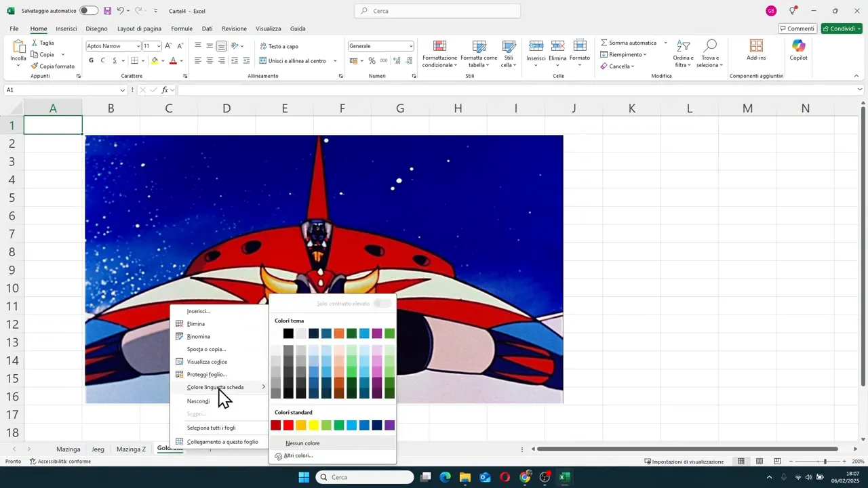Pick black theme color swatch
This screenshot has width=868, height=488.
point(288,333)
